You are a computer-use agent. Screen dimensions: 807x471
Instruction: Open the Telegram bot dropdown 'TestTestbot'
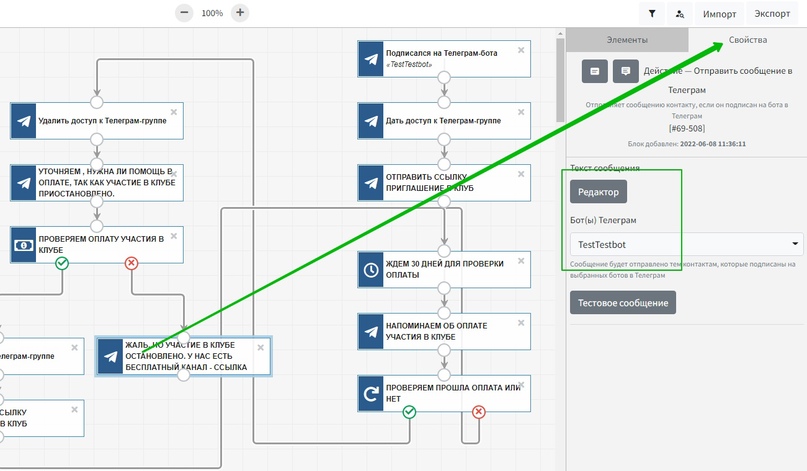pos(686,243)
